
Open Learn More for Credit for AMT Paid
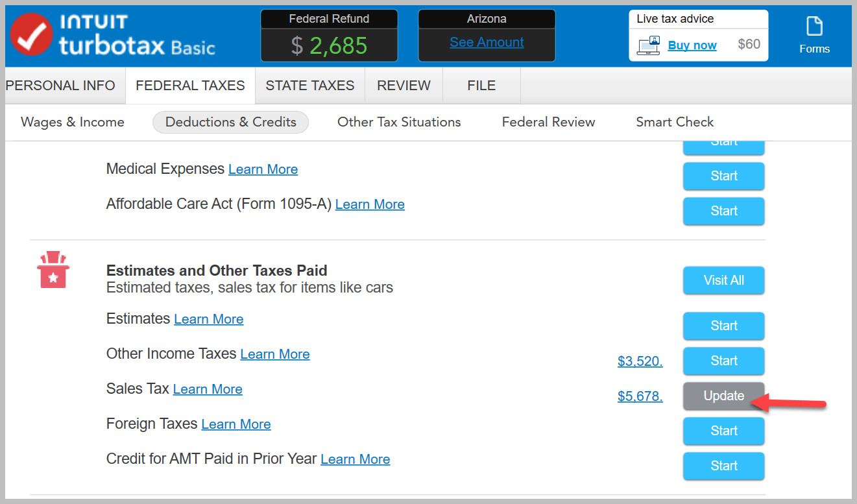[x=356, y=459]
